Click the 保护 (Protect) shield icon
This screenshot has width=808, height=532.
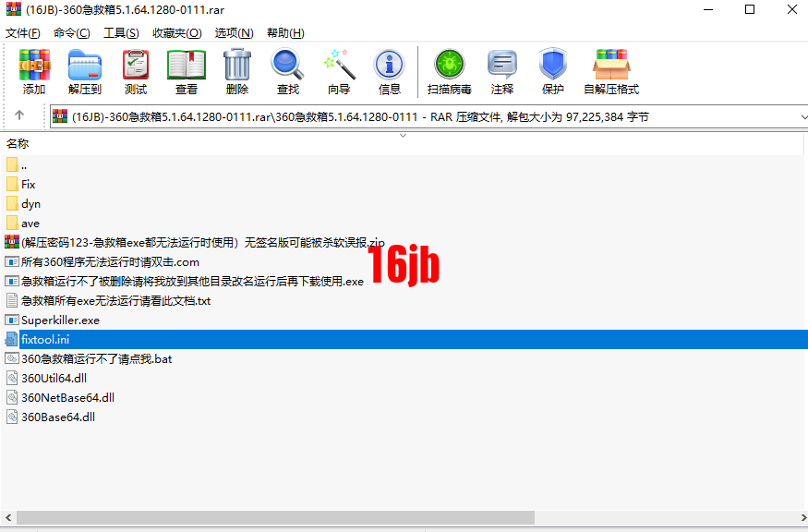tap(552, 71)
